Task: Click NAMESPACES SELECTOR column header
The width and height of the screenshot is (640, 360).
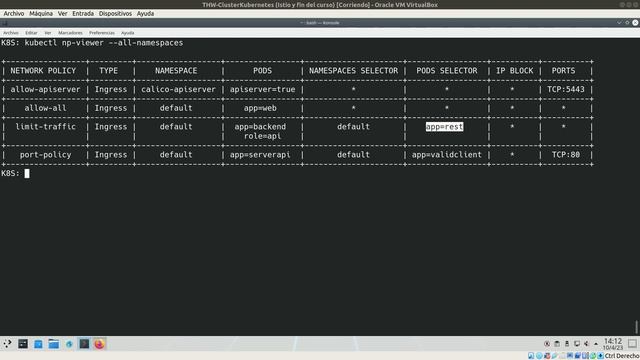Action: (353, 71)
